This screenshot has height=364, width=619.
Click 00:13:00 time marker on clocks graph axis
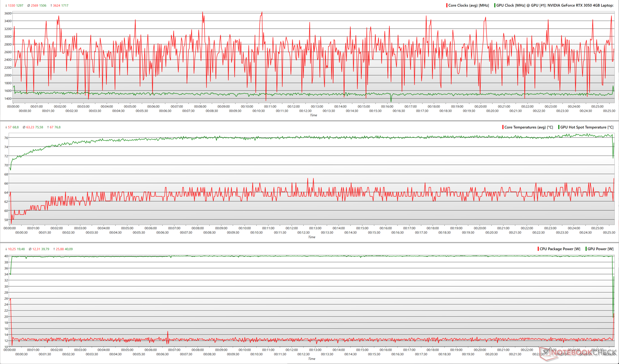(x=317, y=107)
